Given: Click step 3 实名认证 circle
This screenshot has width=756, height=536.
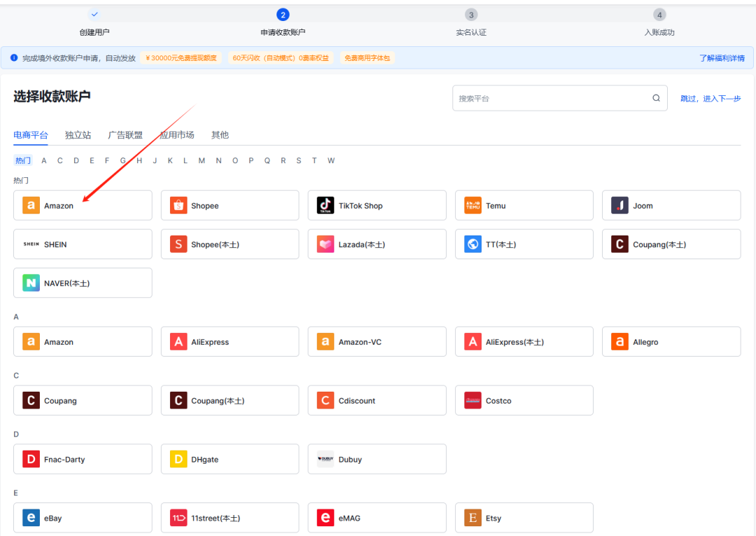Looking at the screenshot, I should tap(471, 15).
